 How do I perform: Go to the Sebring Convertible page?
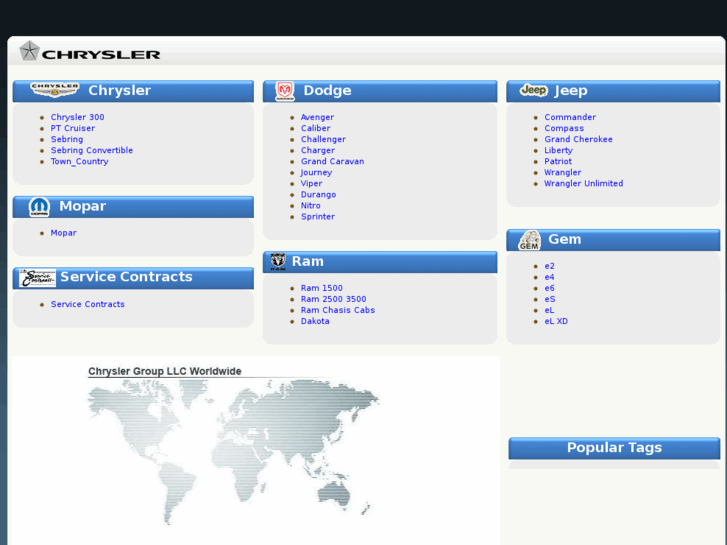point(91,151)
